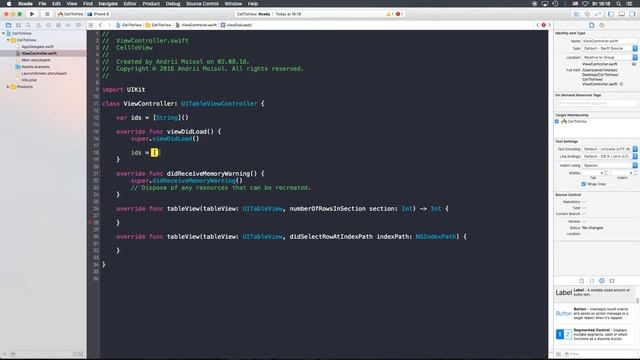Open the Line Endings dropdown
Viewport: 640px width, 360px height.
coord(609,156)
